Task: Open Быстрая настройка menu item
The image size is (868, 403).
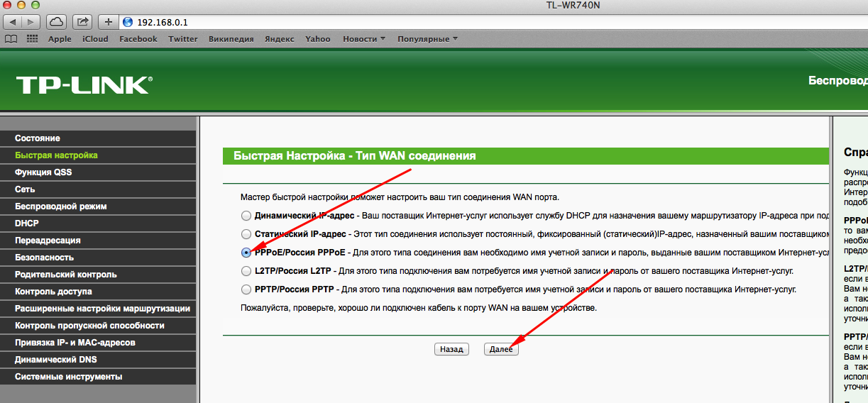Action: 98,155
